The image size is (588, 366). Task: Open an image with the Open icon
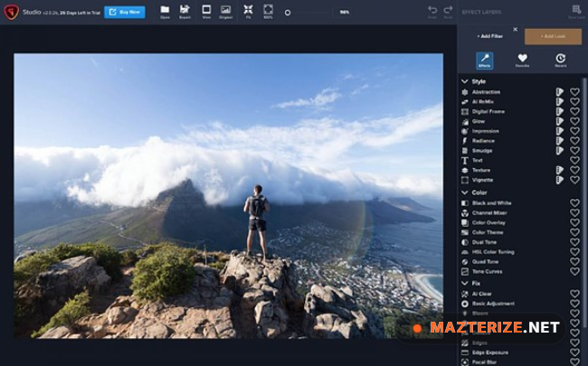pos(165,11)
